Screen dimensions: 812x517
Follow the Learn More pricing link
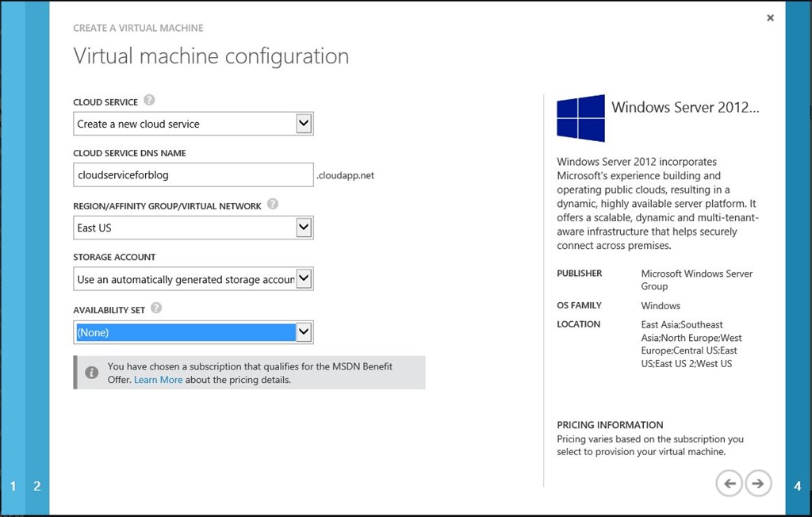pyautogui.click(x=159, y=380)
